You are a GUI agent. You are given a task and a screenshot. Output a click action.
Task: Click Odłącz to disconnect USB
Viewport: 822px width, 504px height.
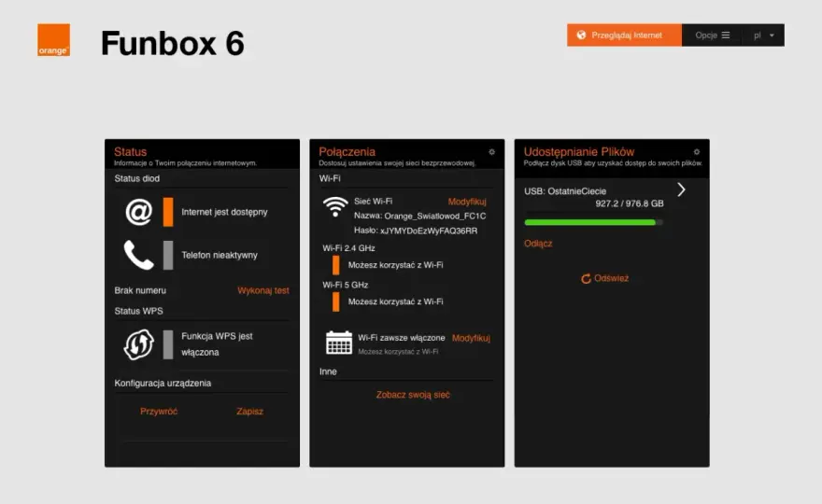538,243
